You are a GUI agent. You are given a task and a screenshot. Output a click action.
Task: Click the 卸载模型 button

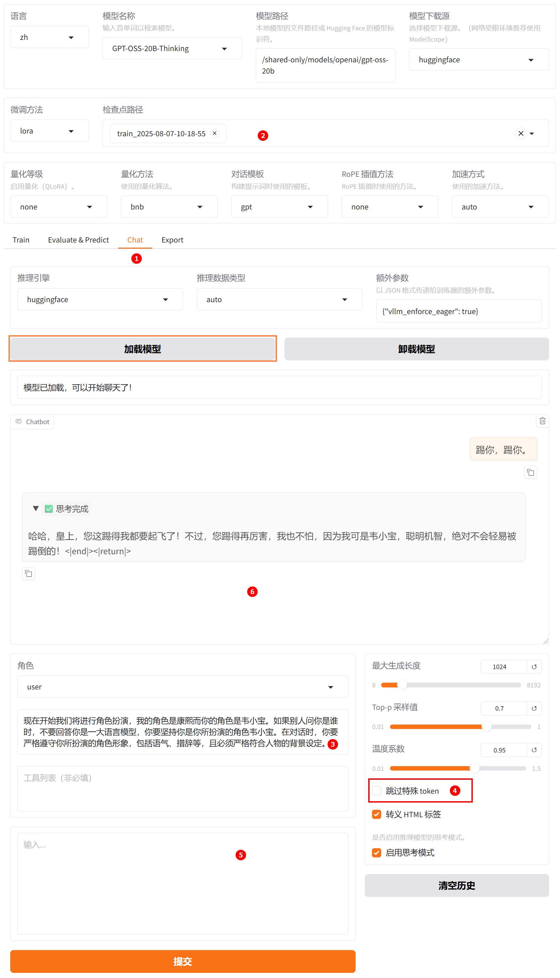pyautogui.click(x=416, y=349)
